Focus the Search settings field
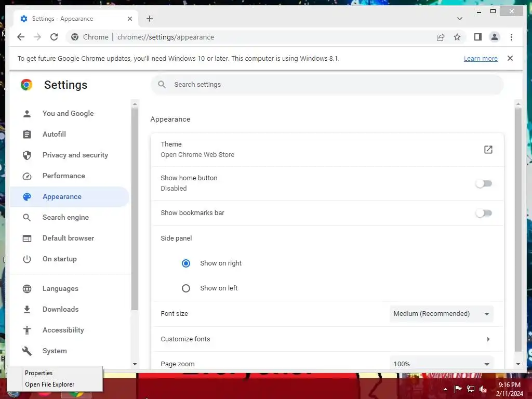532x399 pixels. click(327, 85)
